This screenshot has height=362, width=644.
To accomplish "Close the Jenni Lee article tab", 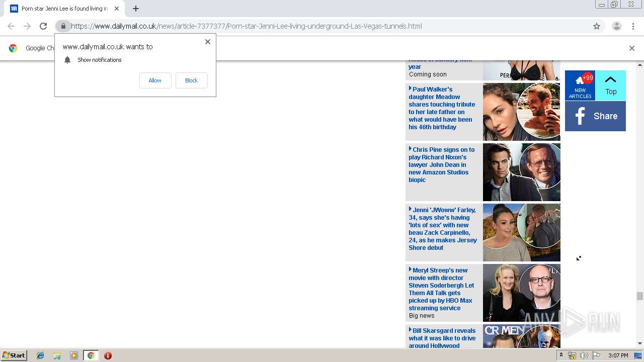I will [117, 9].
